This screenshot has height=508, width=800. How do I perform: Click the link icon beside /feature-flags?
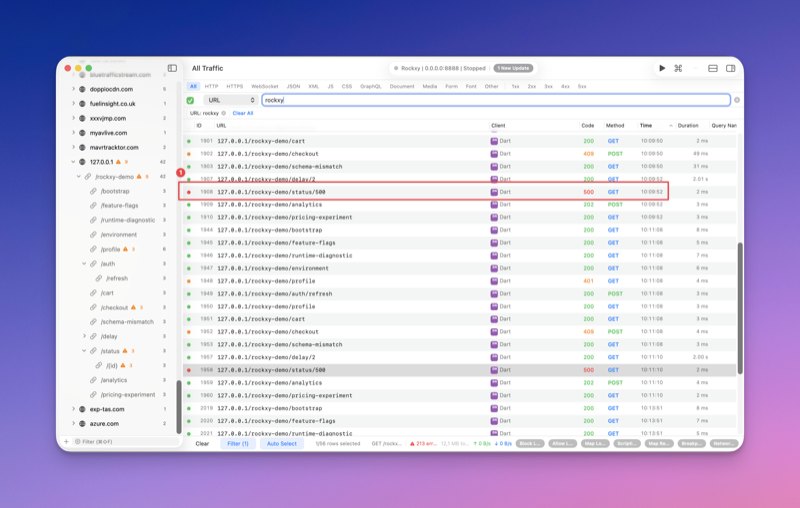point(93,206)
